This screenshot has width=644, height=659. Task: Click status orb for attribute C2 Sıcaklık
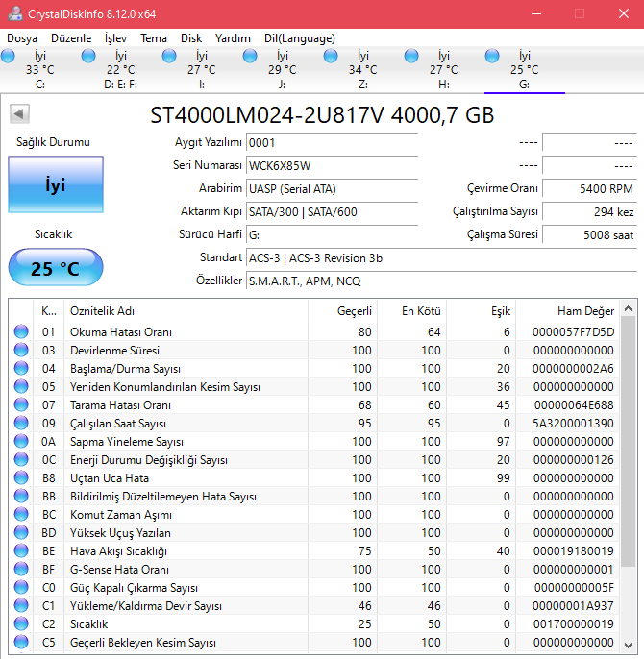coord(21,623)
